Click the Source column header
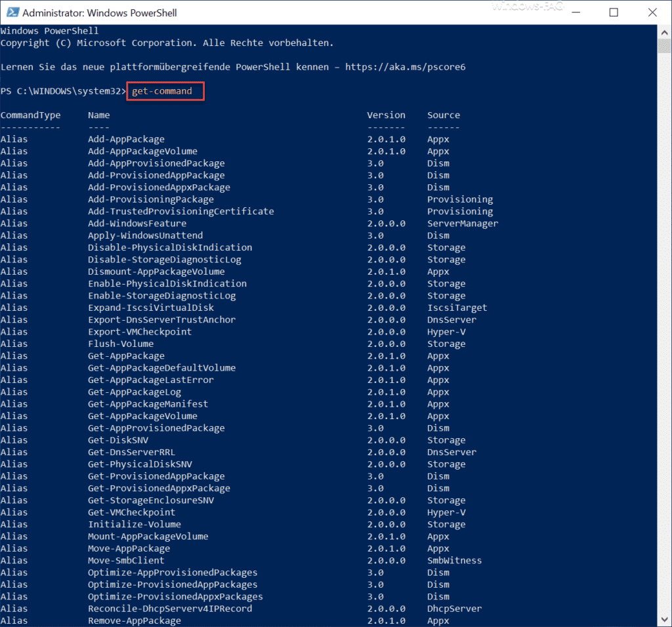The height and width of the screenshot is (627, 672). 444,115
